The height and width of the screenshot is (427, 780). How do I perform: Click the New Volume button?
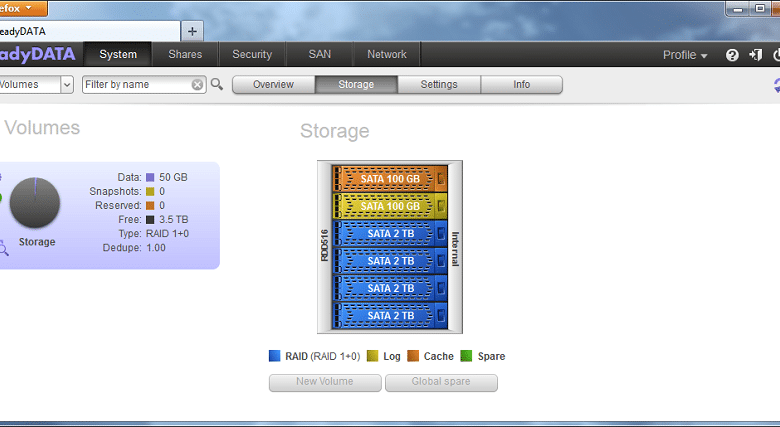click(x=325, y=382)
